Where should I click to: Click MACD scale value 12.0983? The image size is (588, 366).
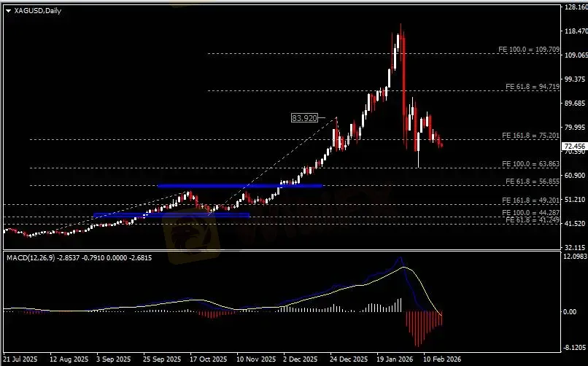pyautogui.click(x=576, y=256)
